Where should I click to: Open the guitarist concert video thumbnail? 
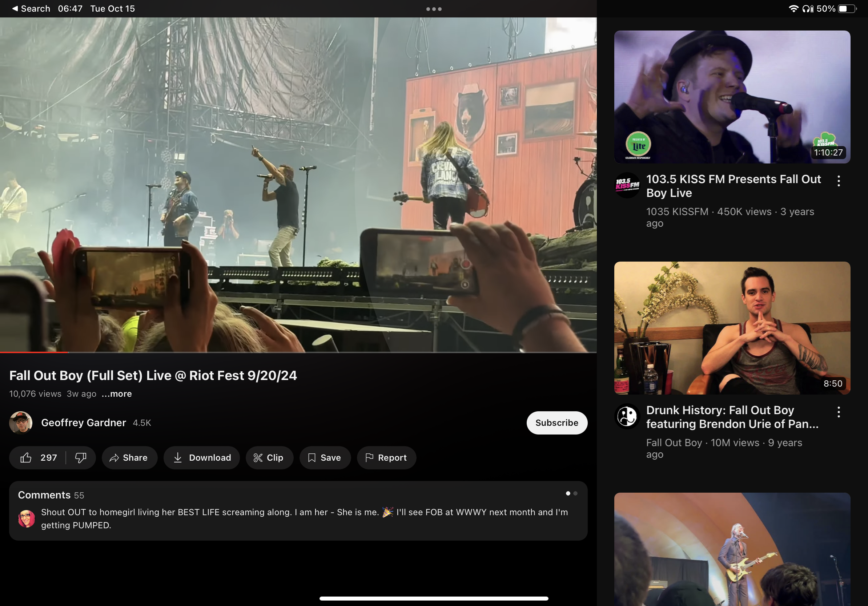(732, 549)
